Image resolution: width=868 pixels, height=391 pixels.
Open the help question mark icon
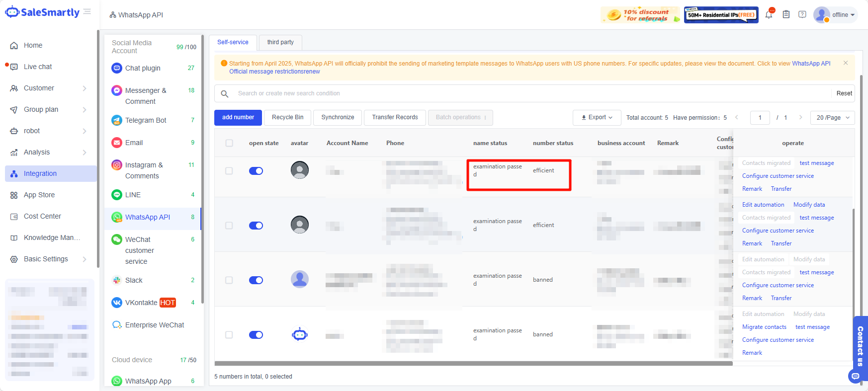click(x=802, y=14)
